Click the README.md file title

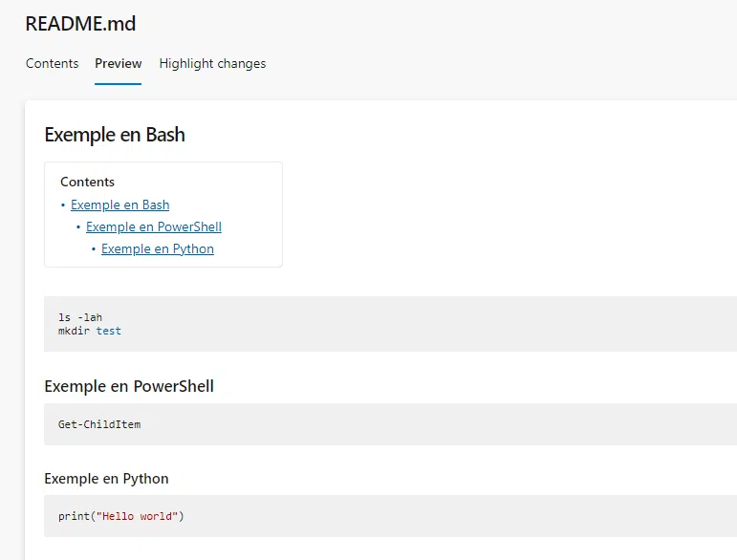pos(80,24)
